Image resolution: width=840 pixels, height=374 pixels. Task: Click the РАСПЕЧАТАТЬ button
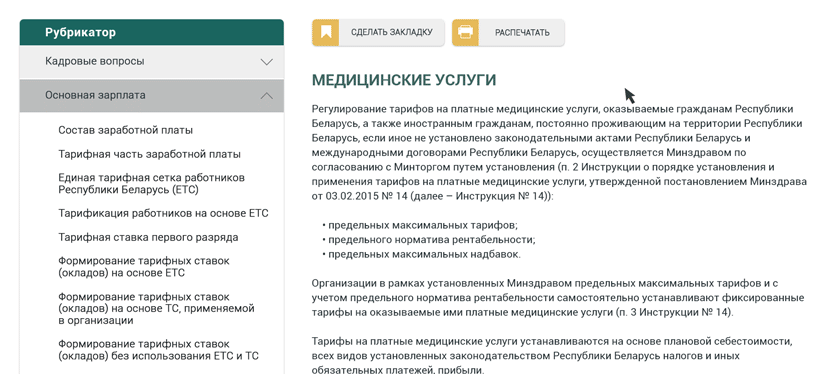pyautogui.click(x=508, y=33)
